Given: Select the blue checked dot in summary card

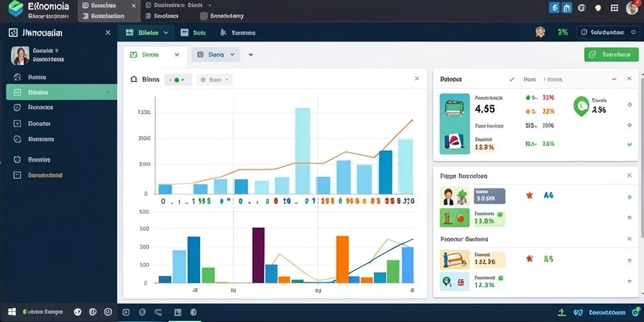Looking at the screenshot, I should click(630, 144).
